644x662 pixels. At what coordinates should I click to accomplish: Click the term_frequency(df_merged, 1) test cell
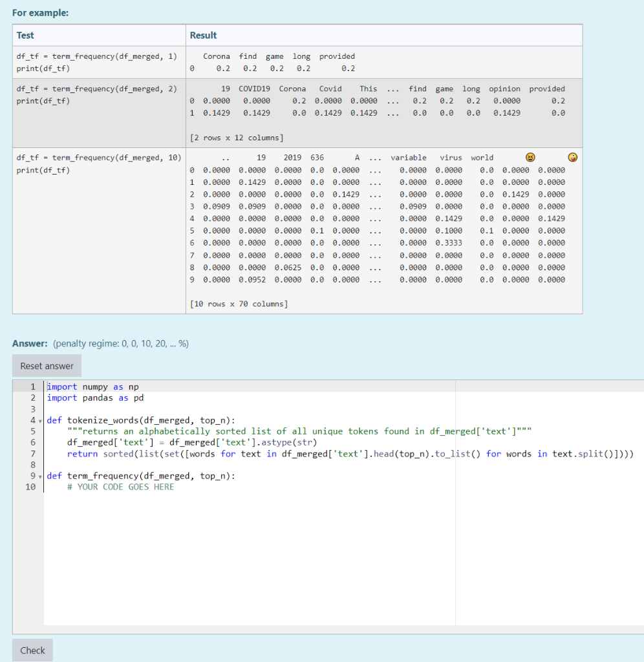(96, 57)
